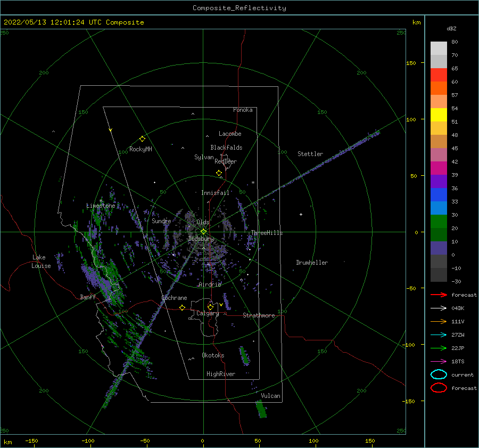Screen dimensions: 479x448
Task: Select the red 60-65 dBZ color swatch
Action: click(439, 75)
